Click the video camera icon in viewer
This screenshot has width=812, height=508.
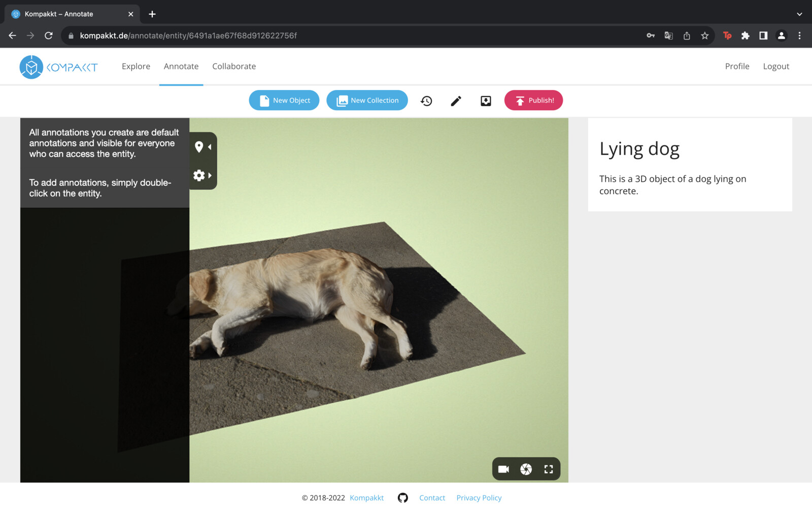(503, 469)
